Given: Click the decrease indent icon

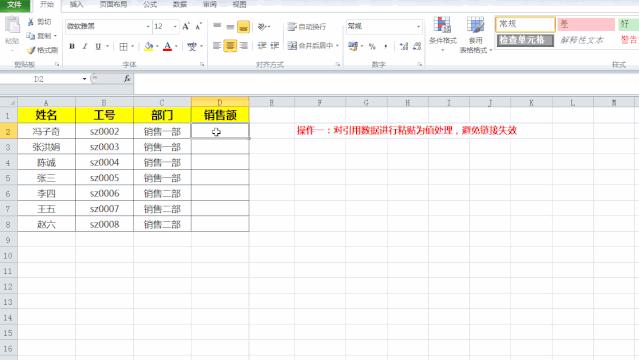Looking at the screenshot, I should click(x=262, y=46).
